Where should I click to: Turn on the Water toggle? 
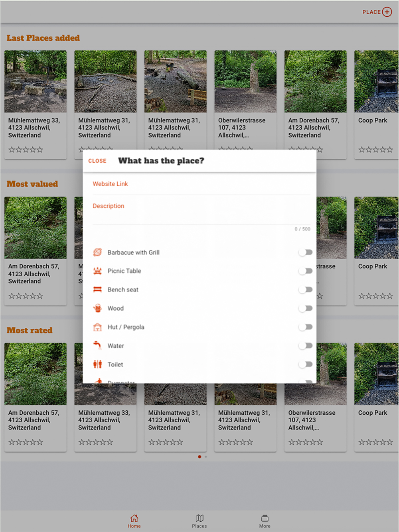(306, 345)
